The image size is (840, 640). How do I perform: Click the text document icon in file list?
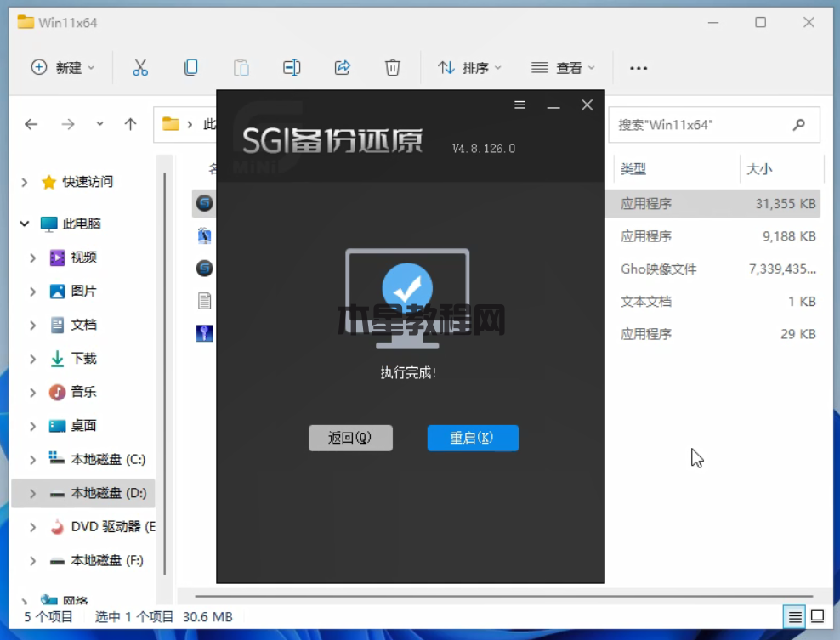[x=205, y=301]
